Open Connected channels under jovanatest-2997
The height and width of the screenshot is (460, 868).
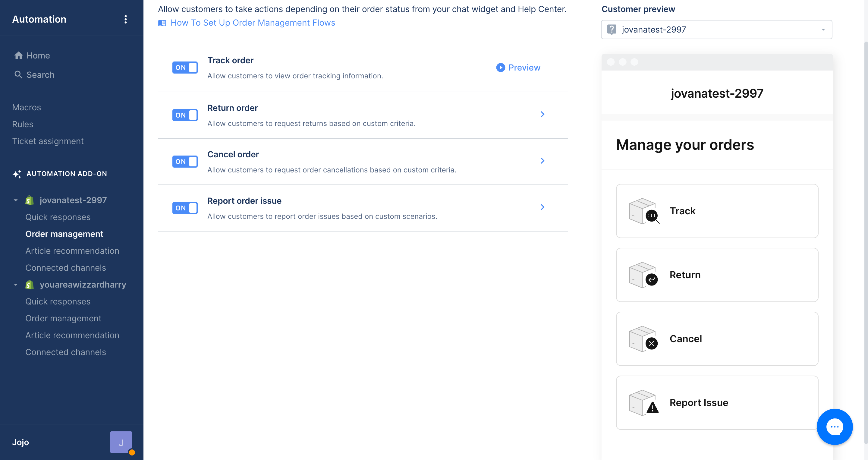66,268
